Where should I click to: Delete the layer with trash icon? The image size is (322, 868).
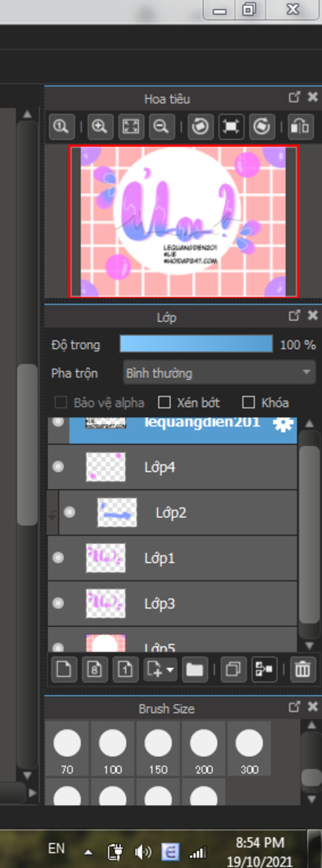tap(303, 669)
